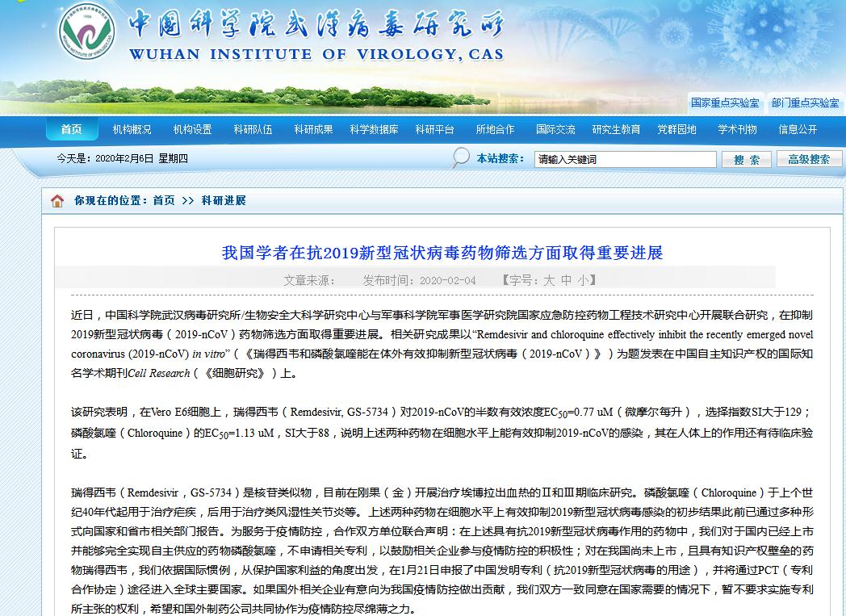Viewport: 846px width, 616px height.
Task: Open the 首页 navigation tab
Action: (x=71, y=130)
